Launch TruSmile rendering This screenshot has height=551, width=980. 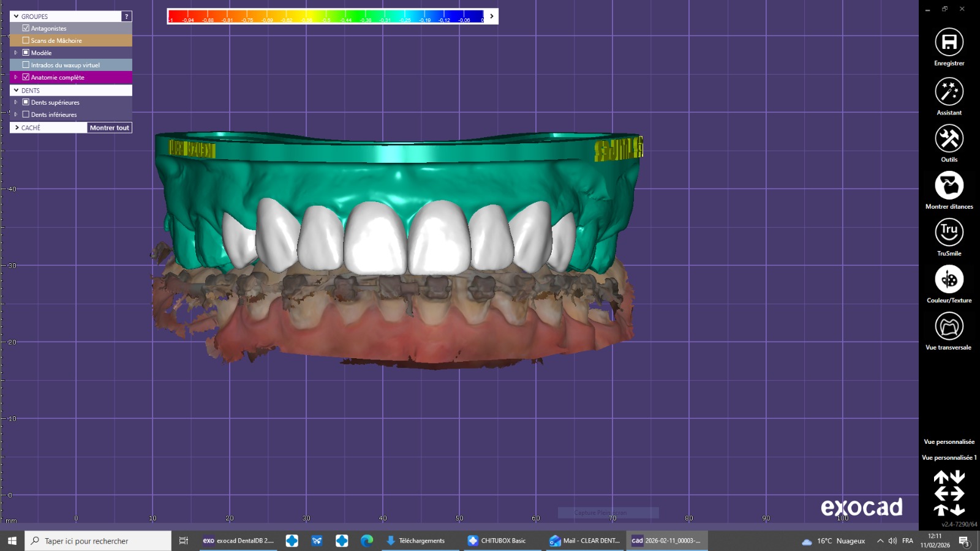click(x=949, y=232)
